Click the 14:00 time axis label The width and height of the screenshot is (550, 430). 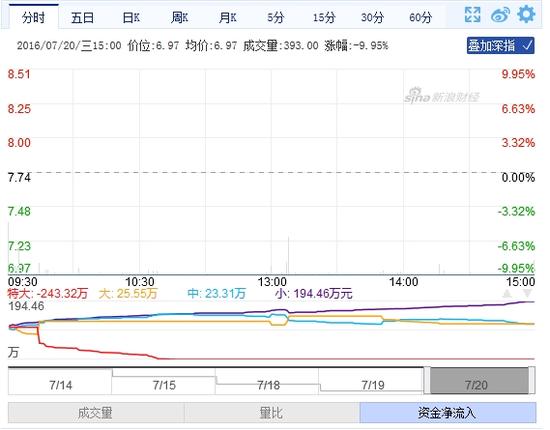403,282
